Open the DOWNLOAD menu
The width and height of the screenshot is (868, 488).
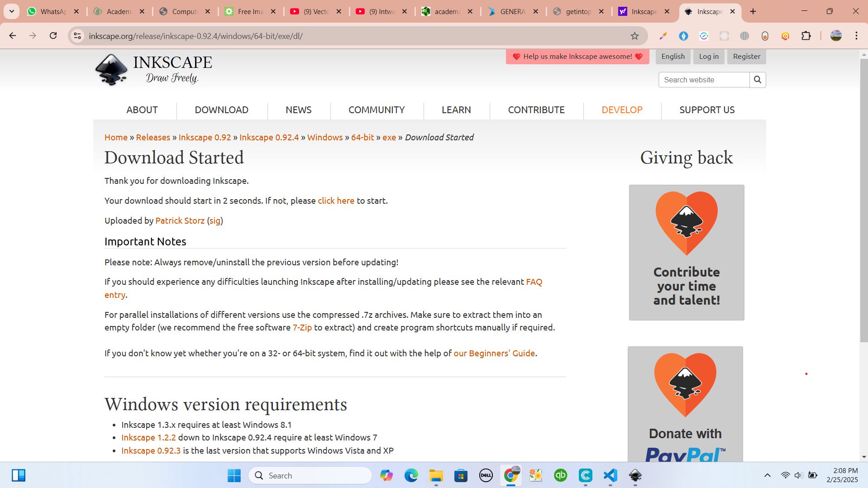[222, 110]
